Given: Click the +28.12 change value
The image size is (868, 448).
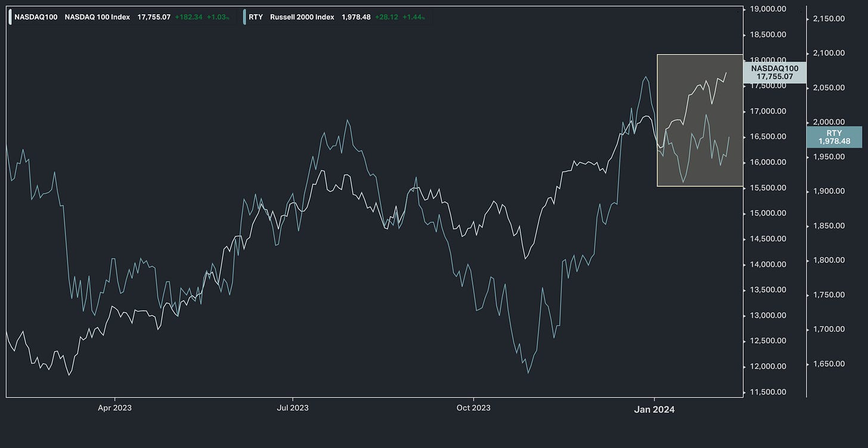Looking at the screenshot, I should click(x=386, y=17).
